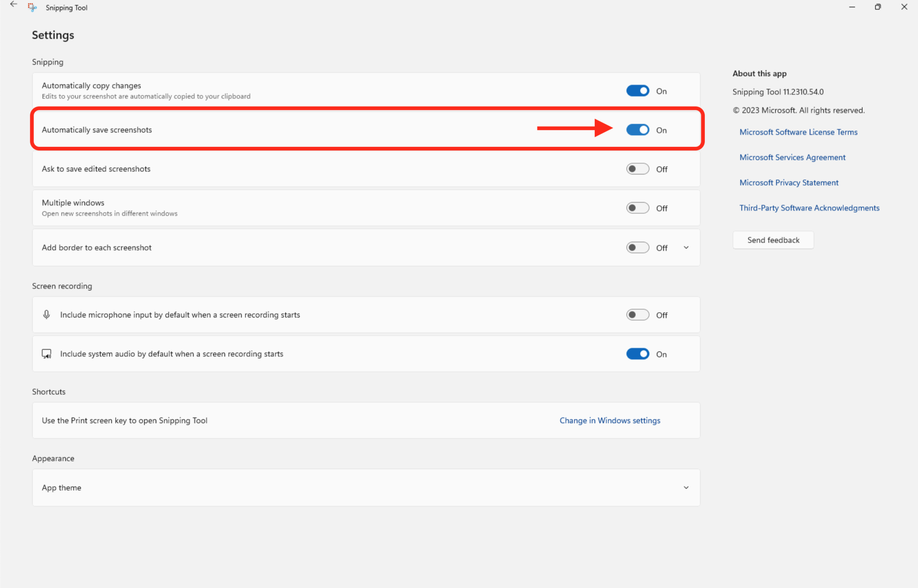Expand the Add border options chevron
This screenshot has height=588, width=918.
[x=686, y=247]
